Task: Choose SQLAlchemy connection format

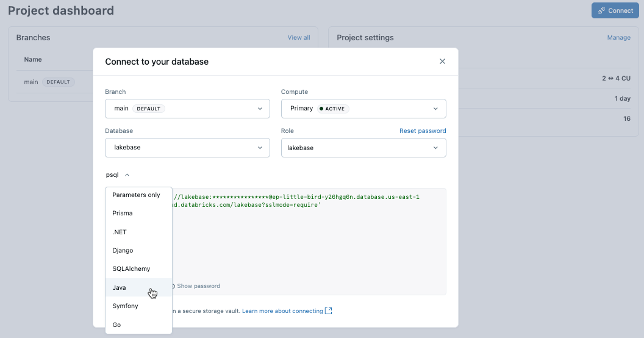Action: pos(131,269)
